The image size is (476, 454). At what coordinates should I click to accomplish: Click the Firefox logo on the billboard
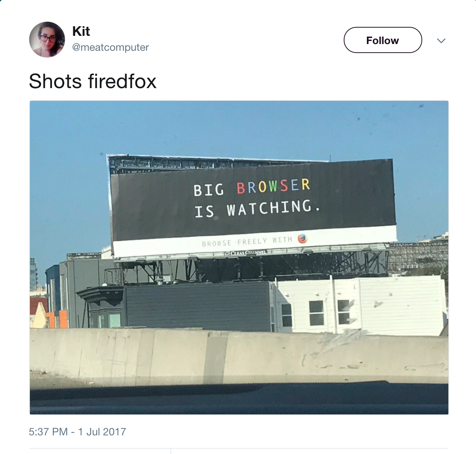pos(302,239)
